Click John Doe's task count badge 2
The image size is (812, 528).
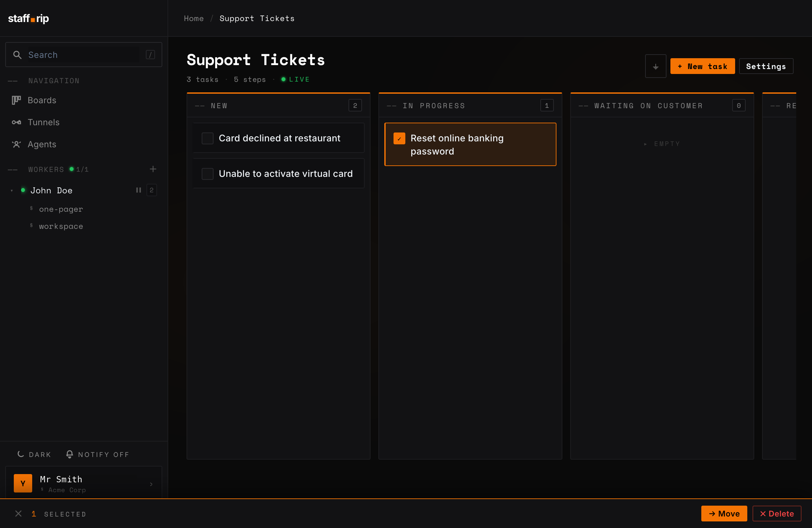pyautogui.click(x=152, y=190)
